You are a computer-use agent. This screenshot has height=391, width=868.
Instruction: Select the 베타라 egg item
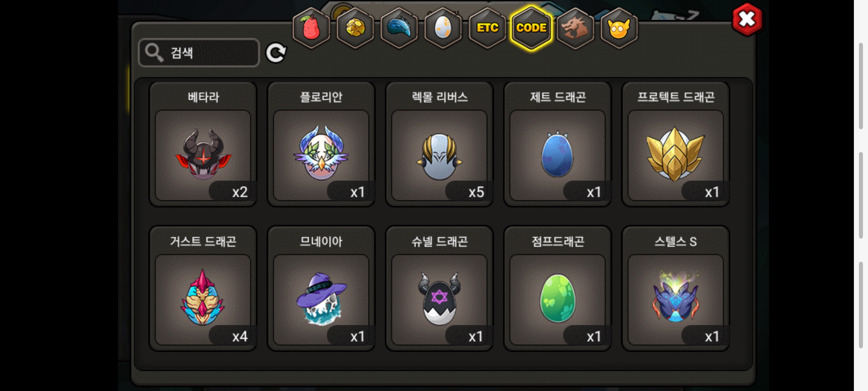(x=203, y=144)
